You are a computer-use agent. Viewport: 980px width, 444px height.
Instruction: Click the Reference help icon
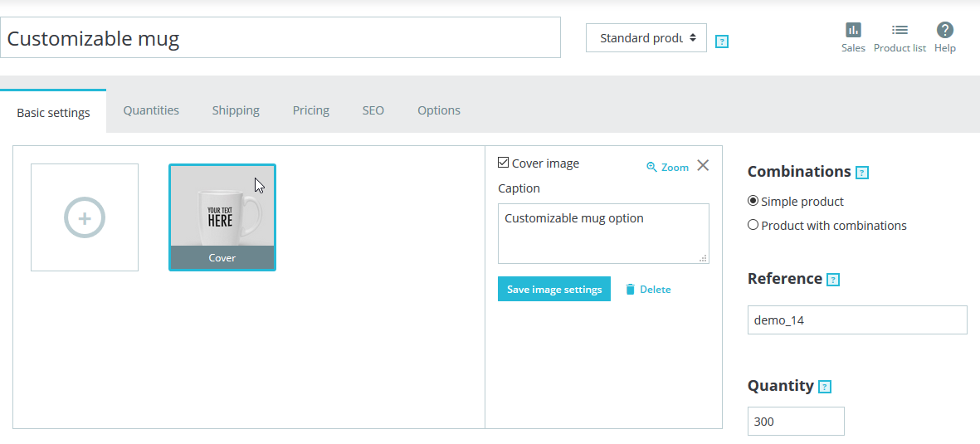pyautogui.click(x=833, y=280)
